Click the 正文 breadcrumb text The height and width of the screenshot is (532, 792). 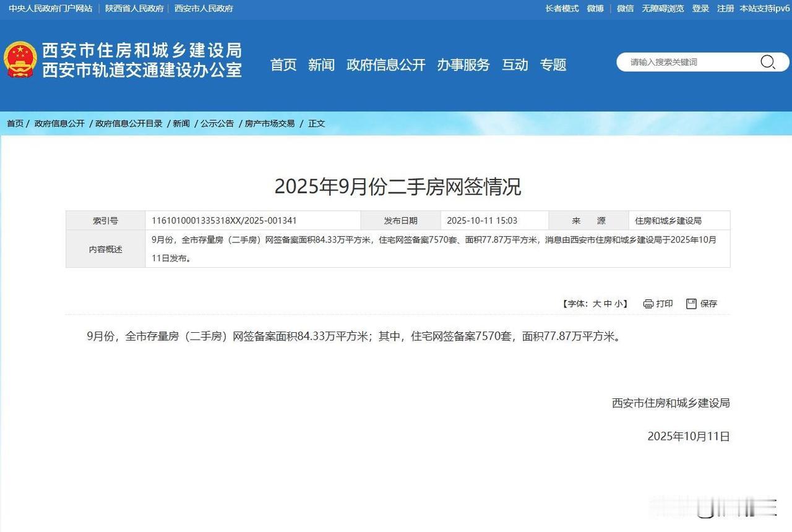coord(316,124)
